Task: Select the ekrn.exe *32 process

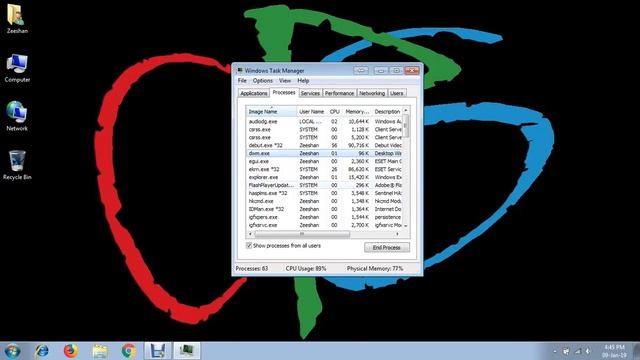Action: (x=324, y=169)
